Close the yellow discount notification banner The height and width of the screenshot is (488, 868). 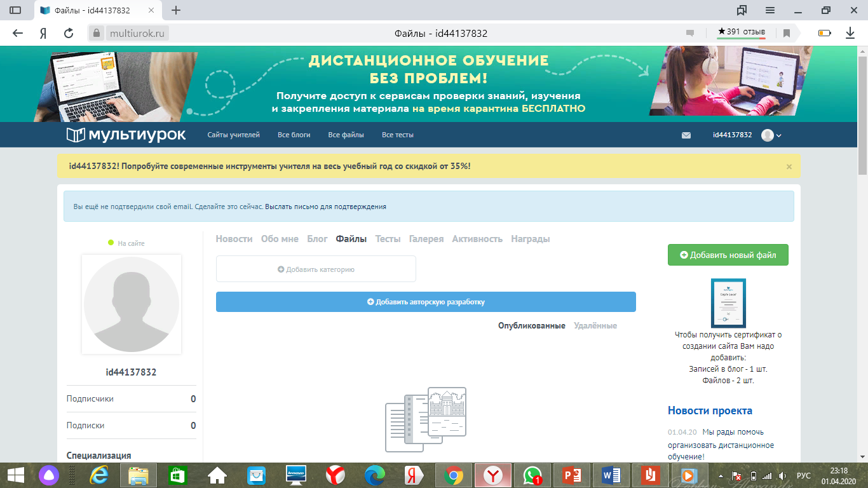[x=789, y=166]
